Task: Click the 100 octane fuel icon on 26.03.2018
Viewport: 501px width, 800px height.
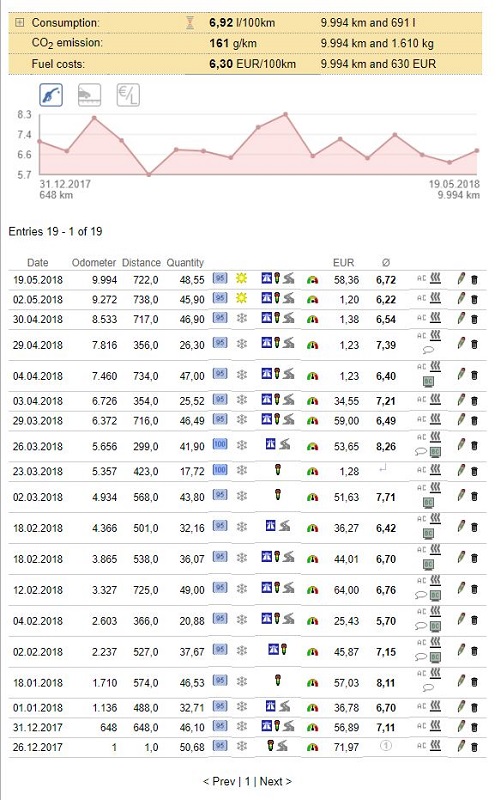Action: pyautogui.click(x=220, y=444)
